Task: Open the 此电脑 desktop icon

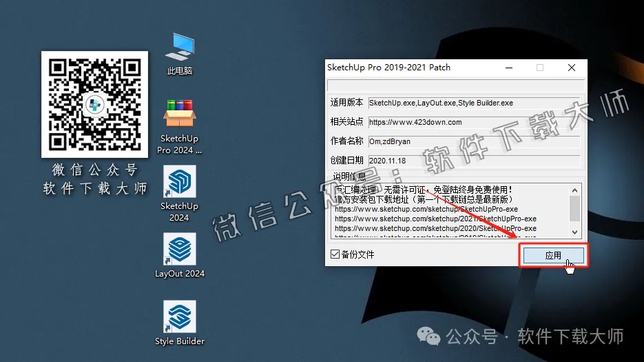Action: tap(180, 54)
